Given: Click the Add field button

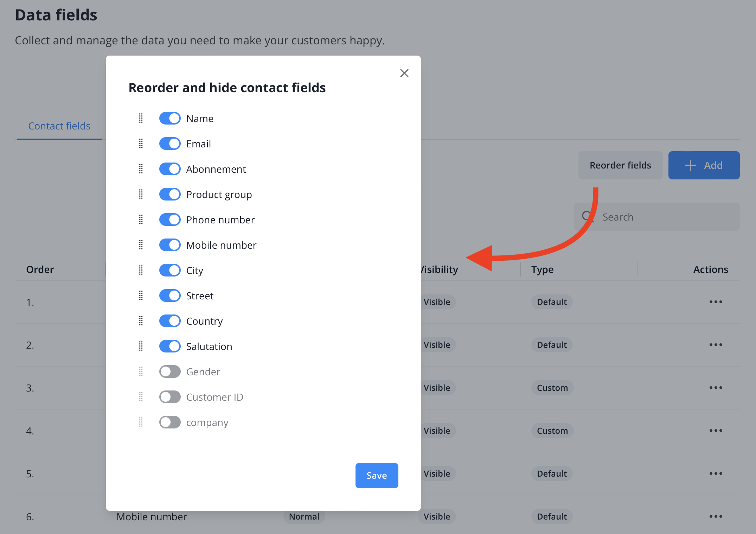Looking at the screenshot, I should point(704,165).
